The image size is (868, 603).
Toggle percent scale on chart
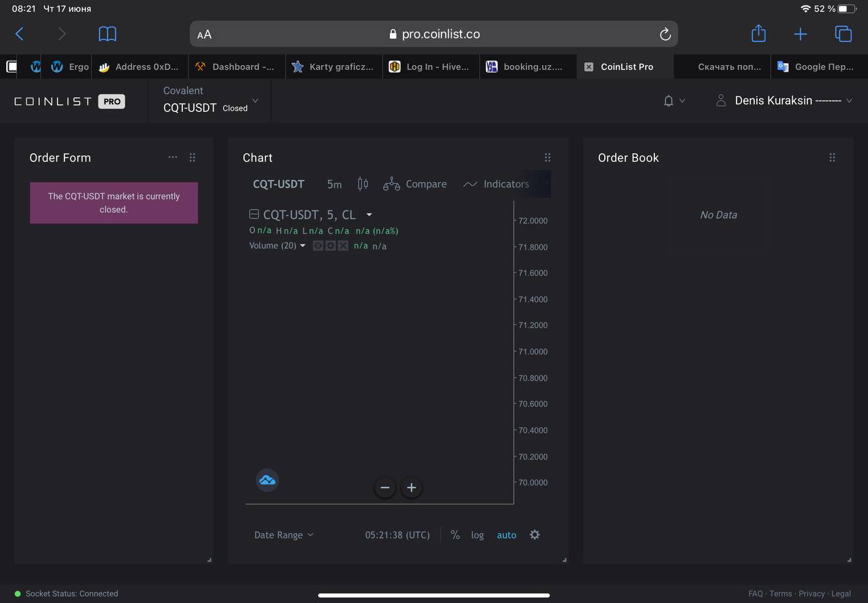tap(455, 534)
